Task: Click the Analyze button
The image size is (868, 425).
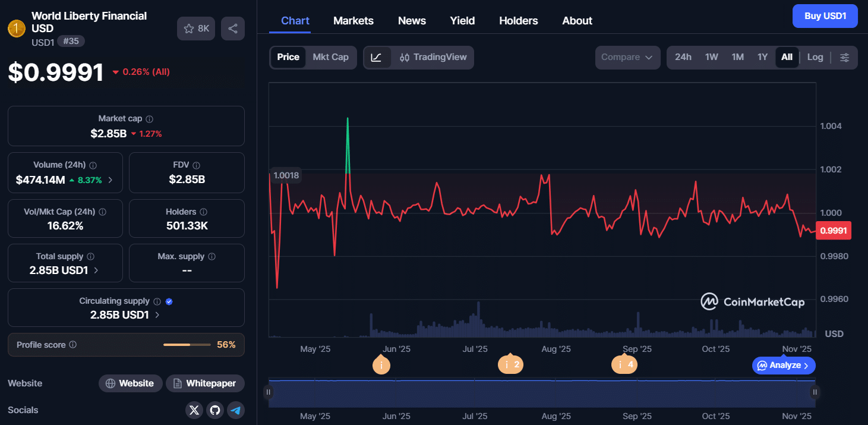Action: (784, 365)
